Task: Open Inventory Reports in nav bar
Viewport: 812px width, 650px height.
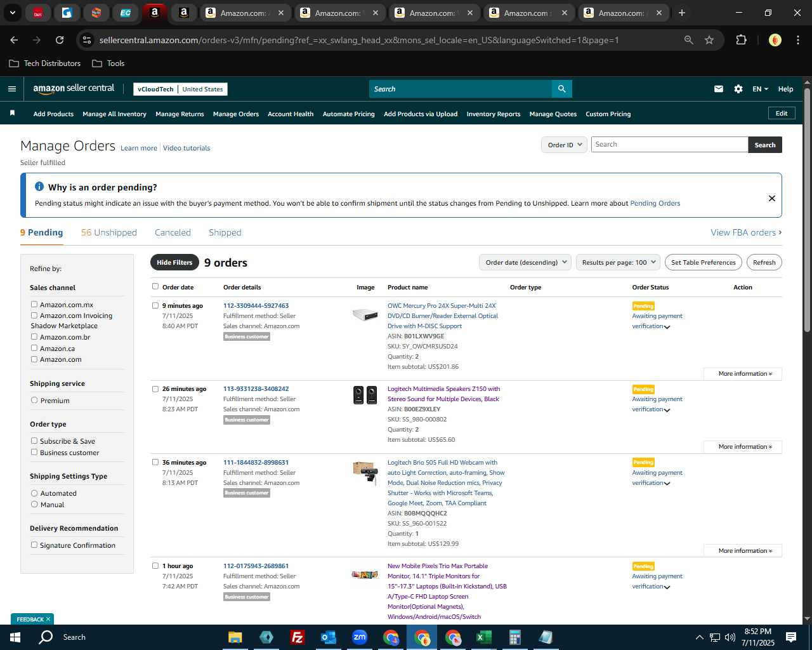Action: pyautogui.click(x=494, y=114)
